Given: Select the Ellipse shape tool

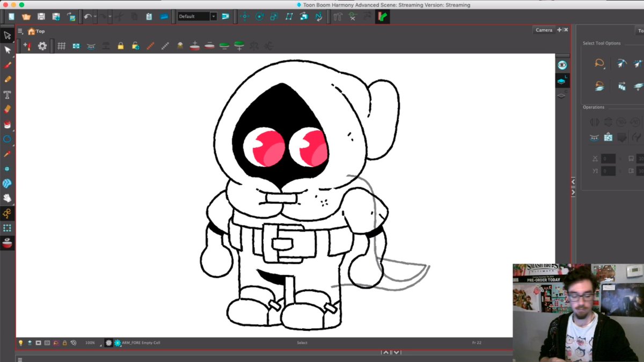Looking at the screenshot, I should pos(8,139).
